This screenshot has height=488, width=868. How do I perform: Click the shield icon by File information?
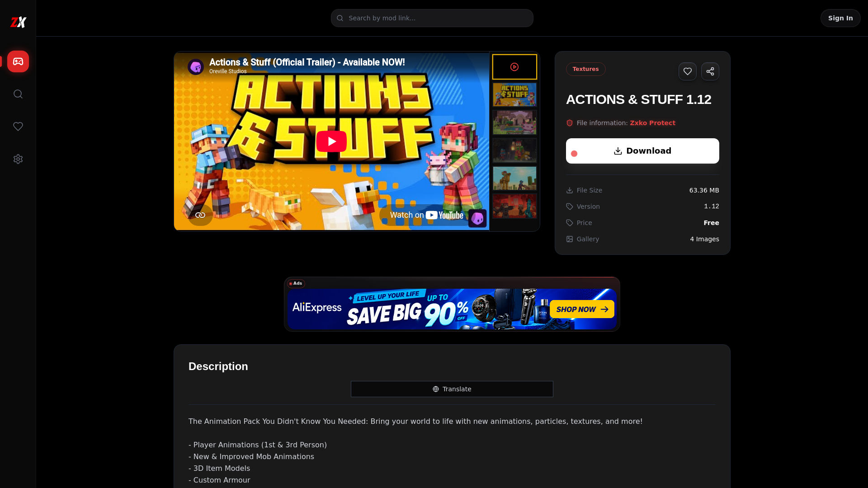tap(570, 123)
